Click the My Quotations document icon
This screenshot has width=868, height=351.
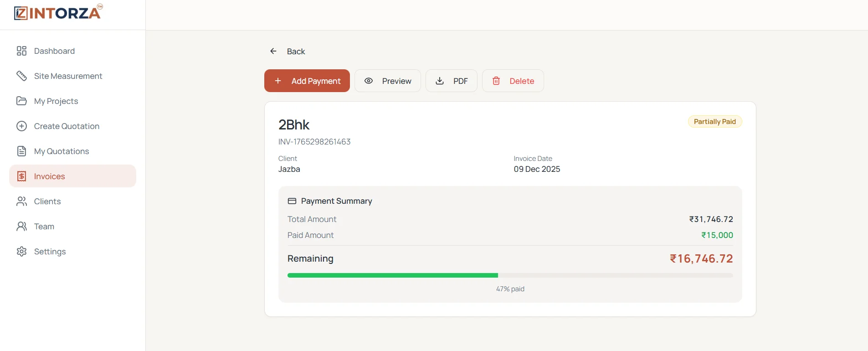click(x=21, y=151)
